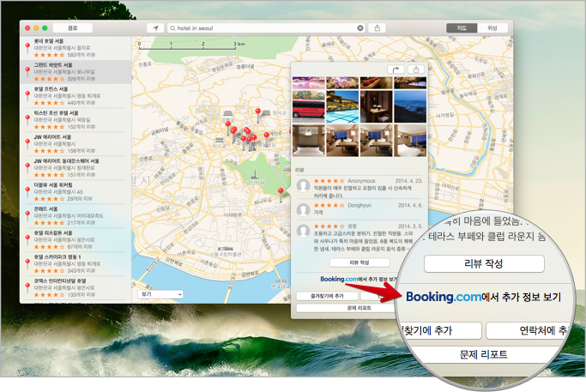Screen dimensions: 586x392
Task: Open the hotel bed room photo thumbnail
Action: pos(309,141)
